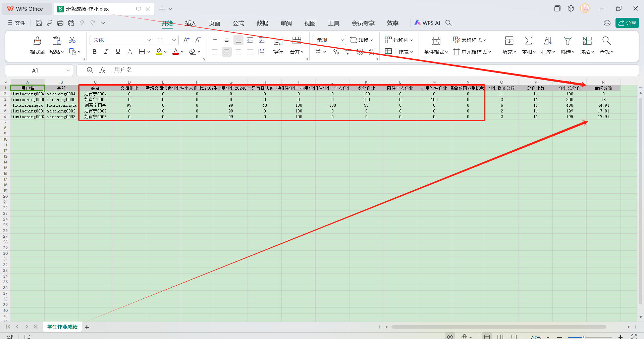Open the Sum (求和) function icon
Screen dimensions: 644x339
pos(528,41)
